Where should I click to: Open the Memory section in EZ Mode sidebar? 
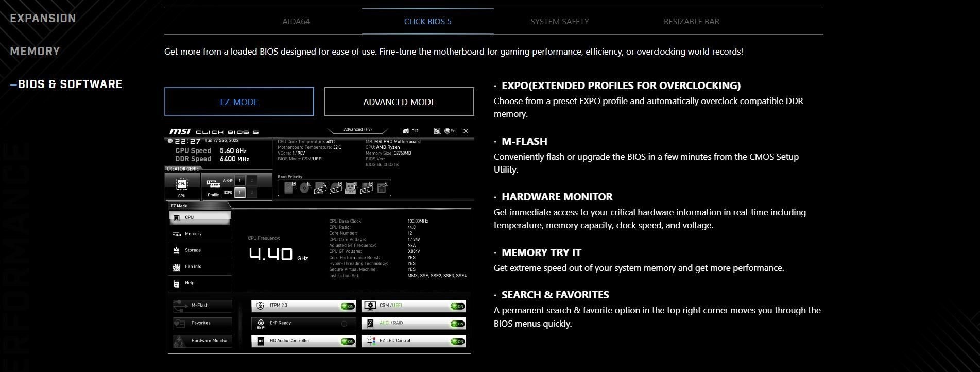pos(200,234)
